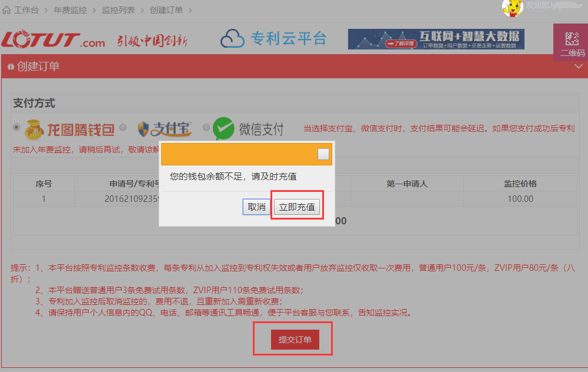Image resolution: width=588 pixels, height=372 pixels.
Task: Click chevron after 工作台 breadcrumb
Action: [x=46, y=10]
